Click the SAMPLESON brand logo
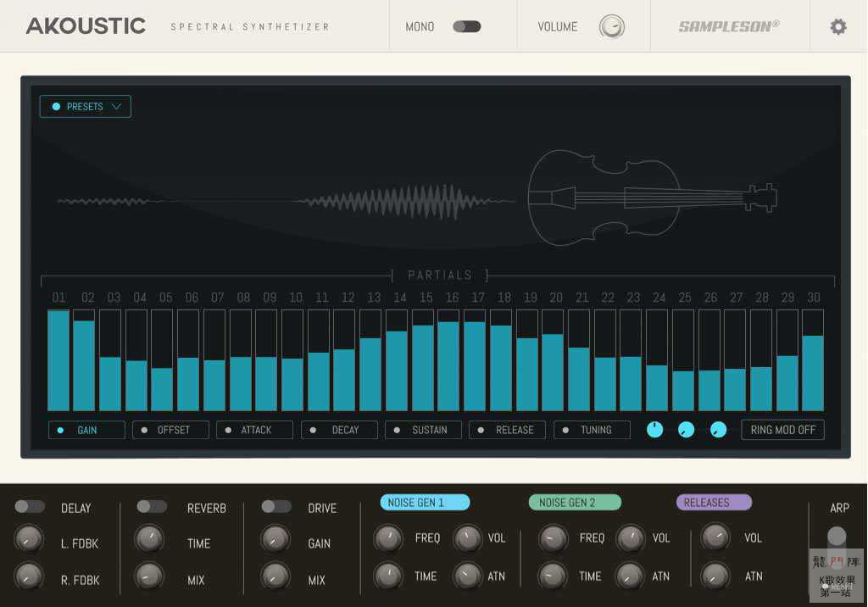The width and height of the screenshot is (868, 607). point(729,26)
